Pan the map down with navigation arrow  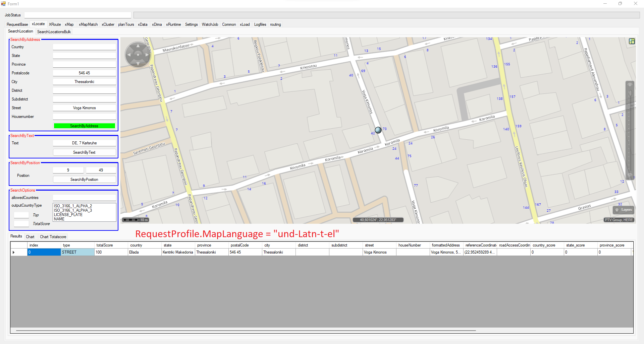click(138, 63)
